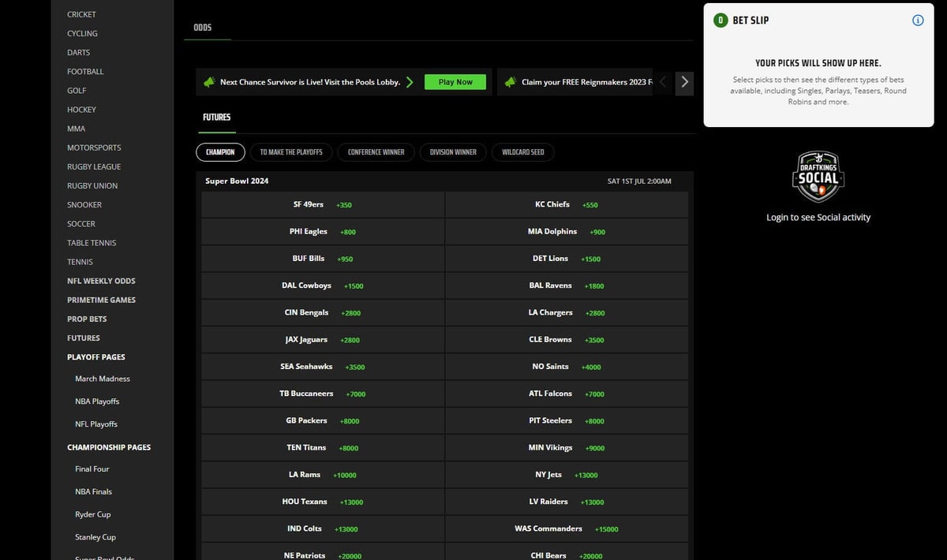Go to Soccer in the sidebar
The height and width of the screenshot is (560, 947).
pos(80,224)
